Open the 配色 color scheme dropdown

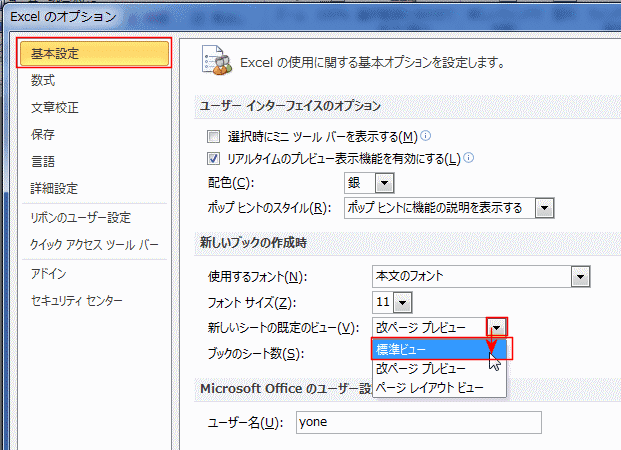(x=384, y=183)
